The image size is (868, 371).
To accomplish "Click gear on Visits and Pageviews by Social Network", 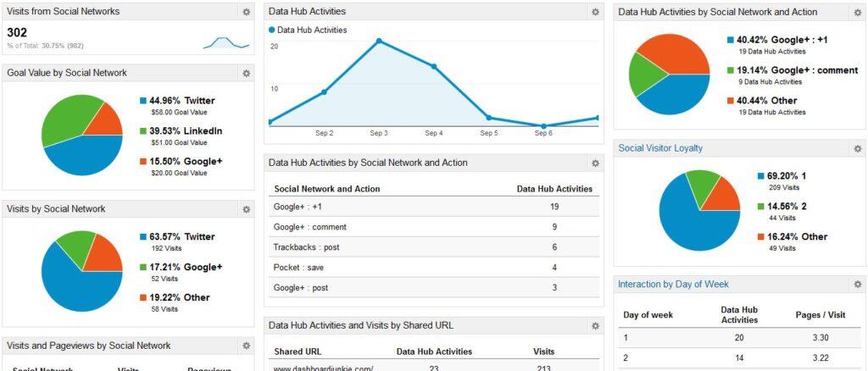I will (246, 346).
